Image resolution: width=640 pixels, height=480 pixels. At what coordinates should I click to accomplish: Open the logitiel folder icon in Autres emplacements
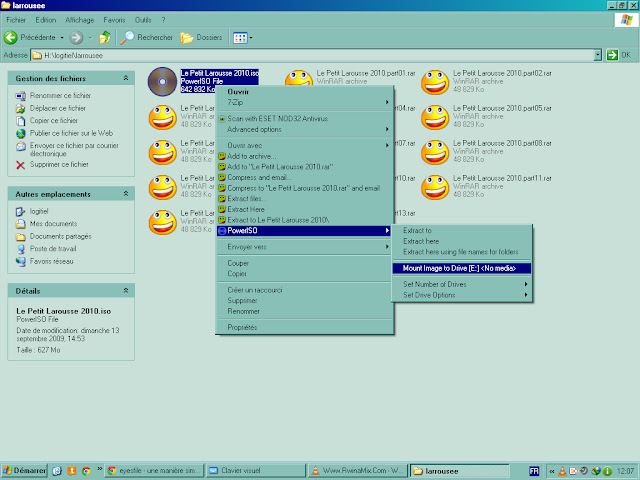(20, 211)
